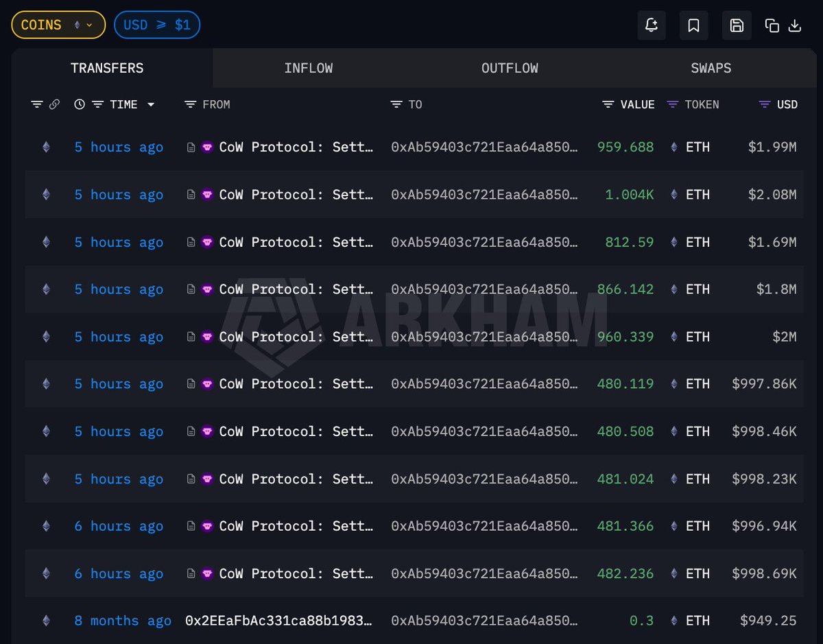Click the alert bell icon

click(652, 25)
